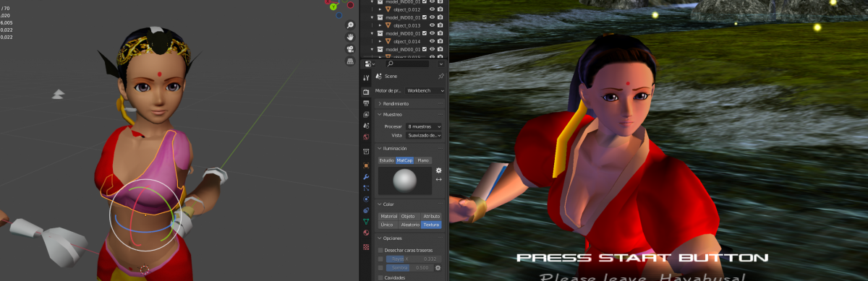Open the Tool properties tab icon
The width and height of the screenshot is (868, 281).
click(x=366, y=77)
